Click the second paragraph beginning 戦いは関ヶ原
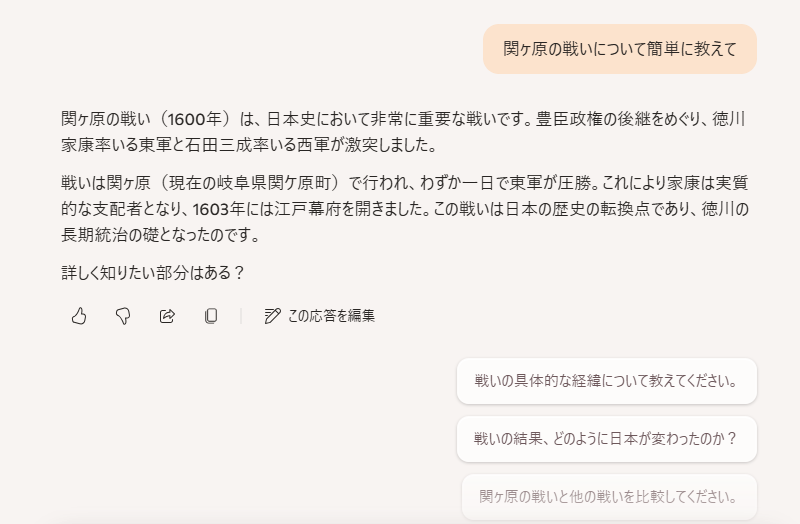The height and width of the screenshot is (524, 800). [x=405, y=209]
